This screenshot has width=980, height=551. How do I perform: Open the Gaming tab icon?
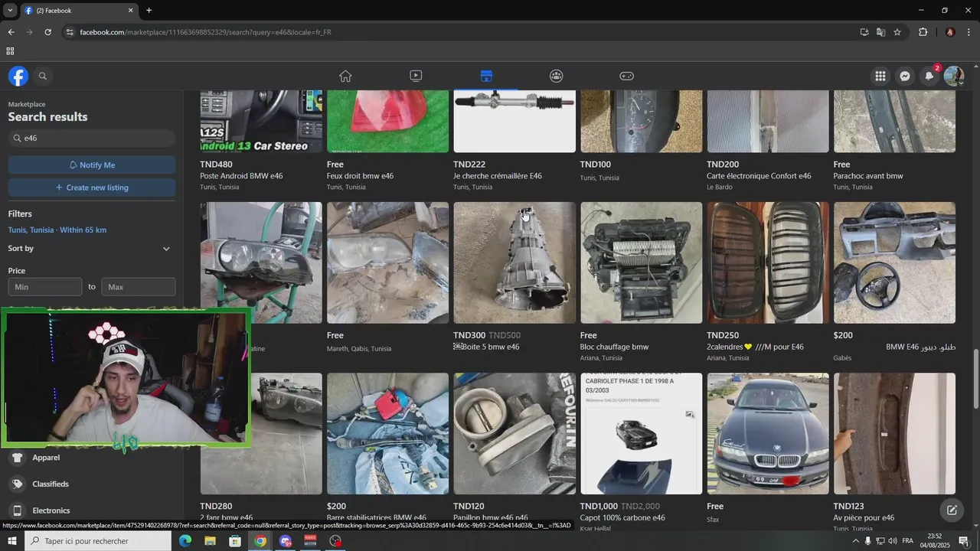(626, 76)
